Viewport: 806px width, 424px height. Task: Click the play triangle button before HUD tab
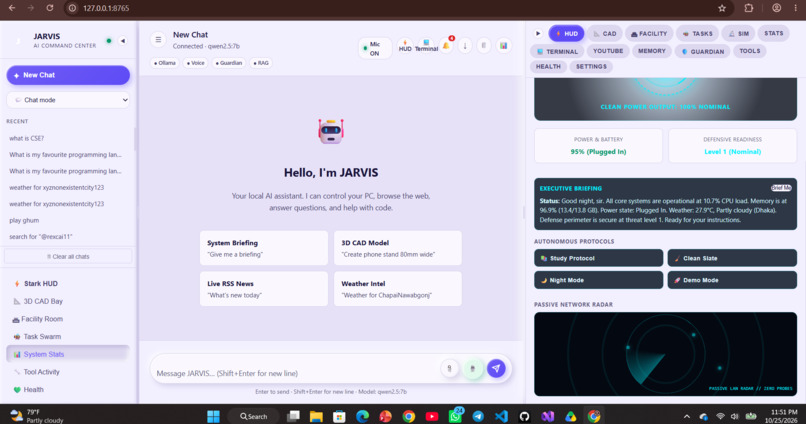click(538, 33)
